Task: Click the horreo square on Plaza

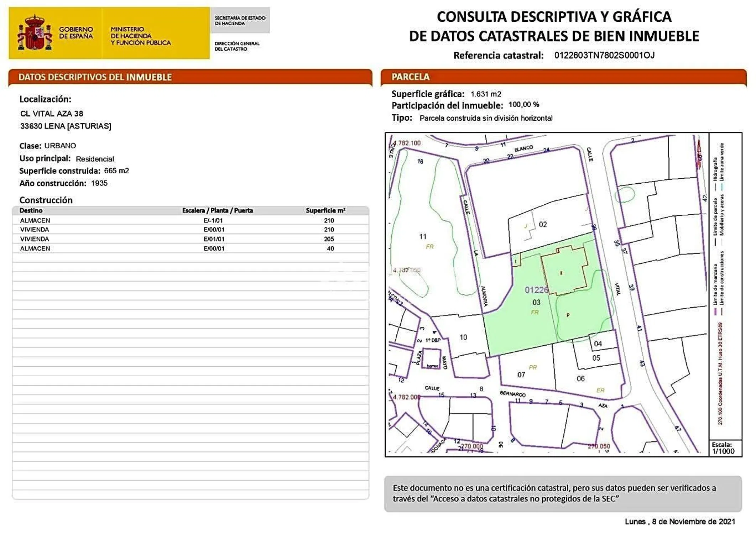Action: [432, 358]
